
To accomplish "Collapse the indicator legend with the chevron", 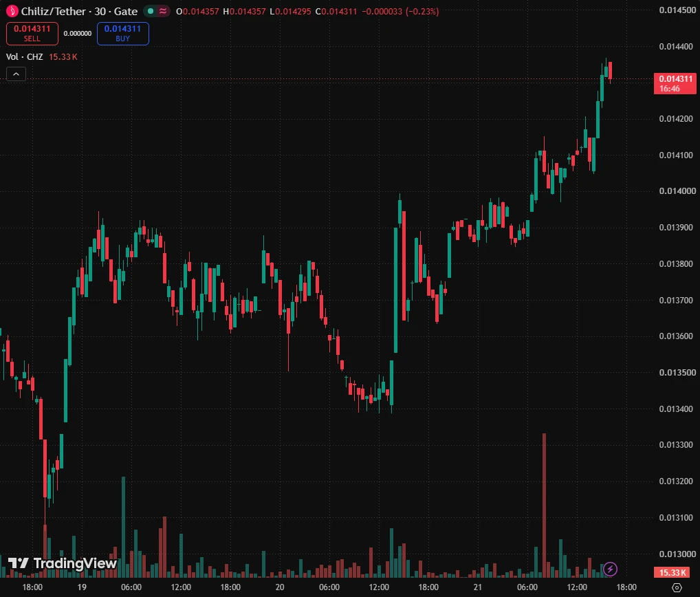I will 16,74.
